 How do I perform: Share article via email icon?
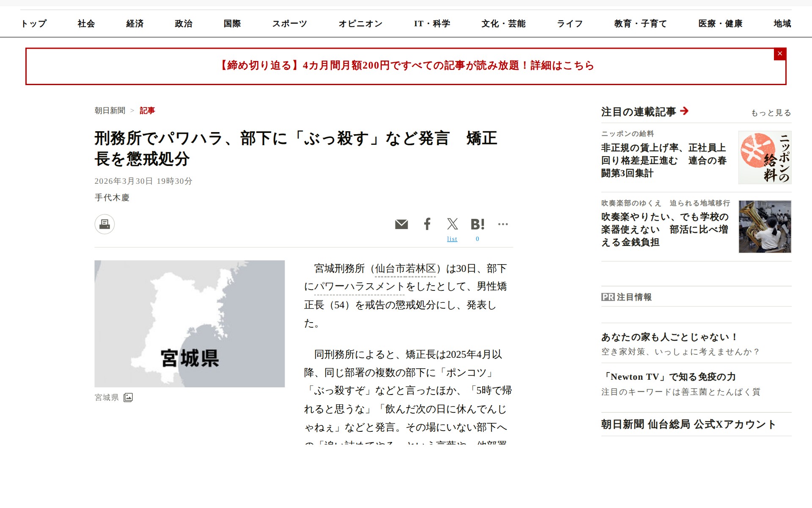click(x=401, y=224)
